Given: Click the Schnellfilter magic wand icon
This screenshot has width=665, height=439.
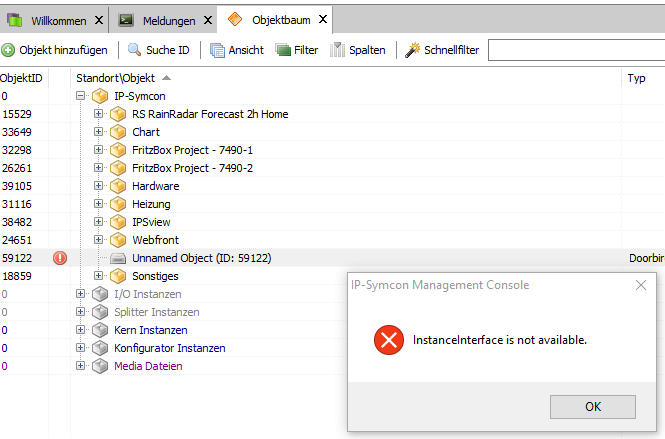Looking at the screenshot, I should pyautogui.click(x=412, y=50).
